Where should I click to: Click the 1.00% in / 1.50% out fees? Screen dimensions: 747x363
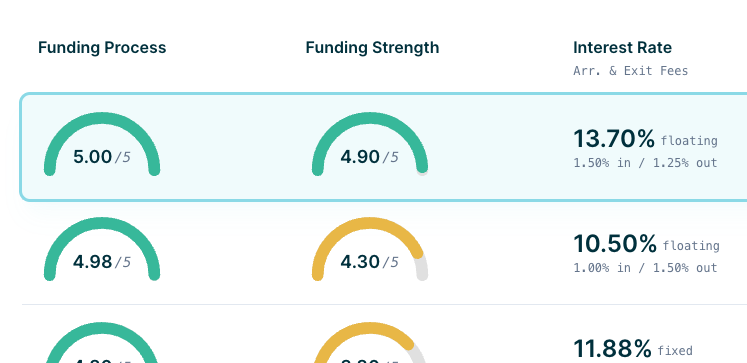645,268
